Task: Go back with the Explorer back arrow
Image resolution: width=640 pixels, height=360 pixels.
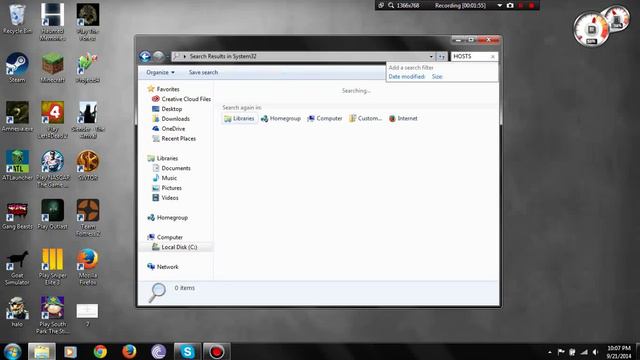Action: pos(145,56)
